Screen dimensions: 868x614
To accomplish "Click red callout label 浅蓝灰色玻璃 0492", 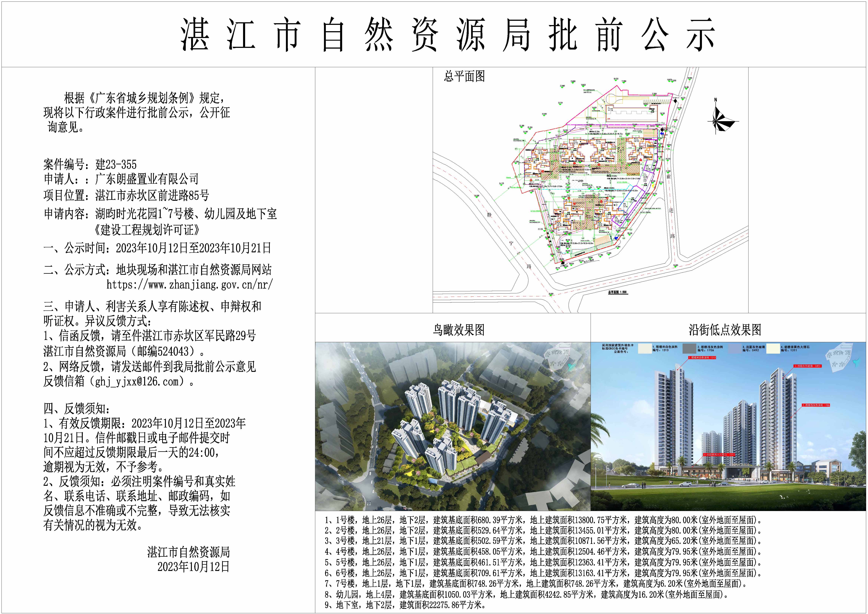I will pyautogui.click(x=808, y=366).
